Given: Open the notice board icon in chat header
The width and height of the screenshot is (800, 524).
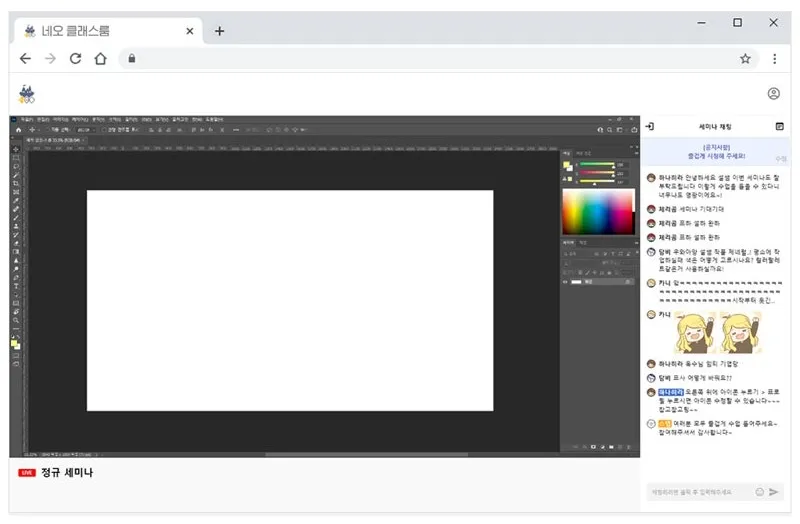Looking at the screenshot, I should 780,127.
